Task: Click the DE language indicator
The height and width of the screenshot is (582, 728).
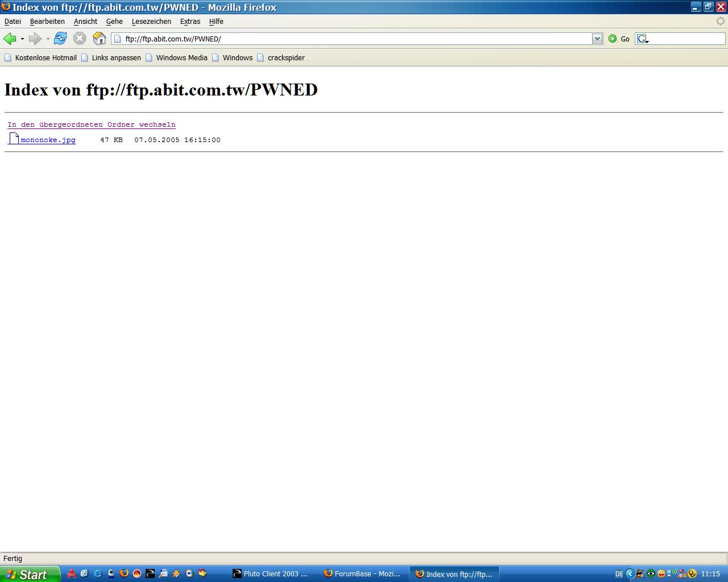Action: (619, 574)
